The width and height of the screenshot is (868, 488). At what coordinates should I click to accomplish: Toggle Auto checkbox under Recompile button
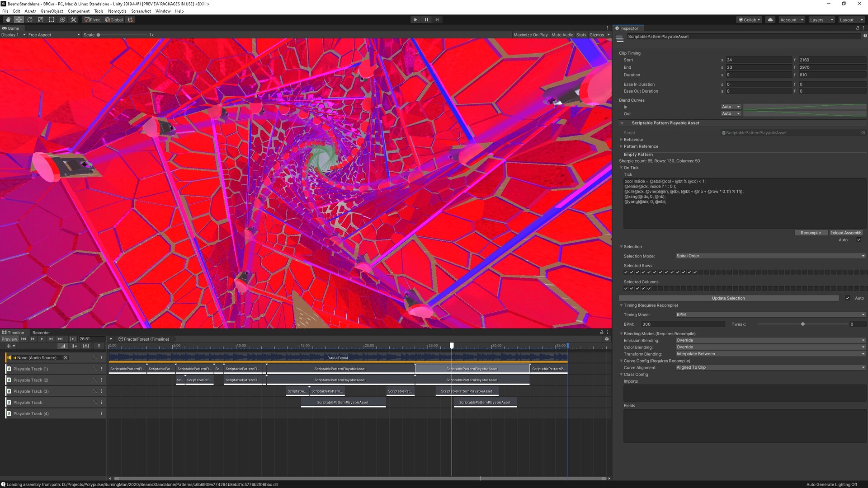coord(859,240)
